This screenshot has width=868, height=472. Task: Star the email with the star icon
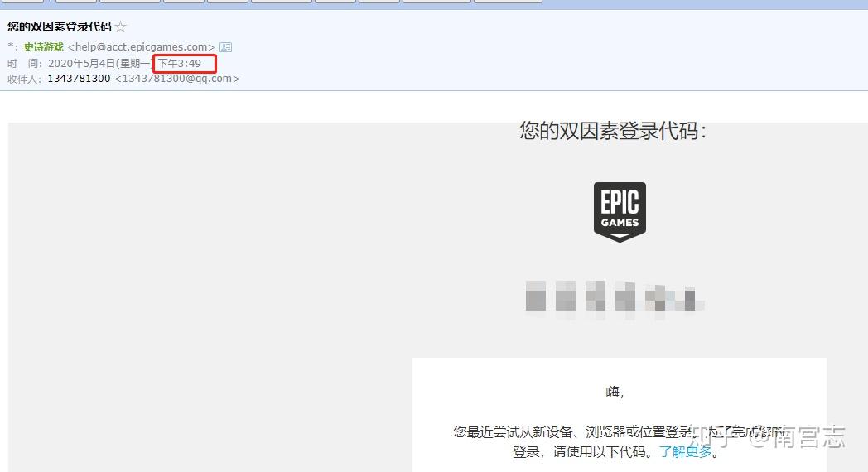coord(121,26)
